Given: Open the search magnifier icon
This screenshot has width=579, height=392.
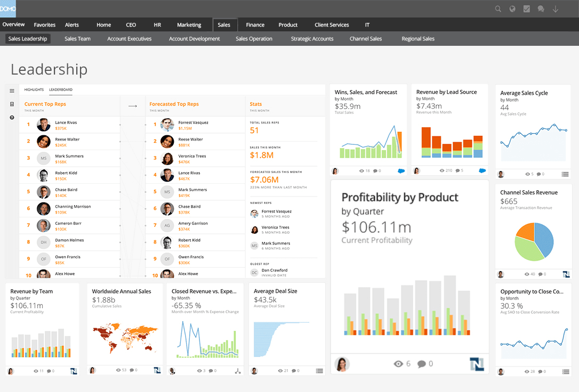Looking at the screenshot, I should point(498,9).
